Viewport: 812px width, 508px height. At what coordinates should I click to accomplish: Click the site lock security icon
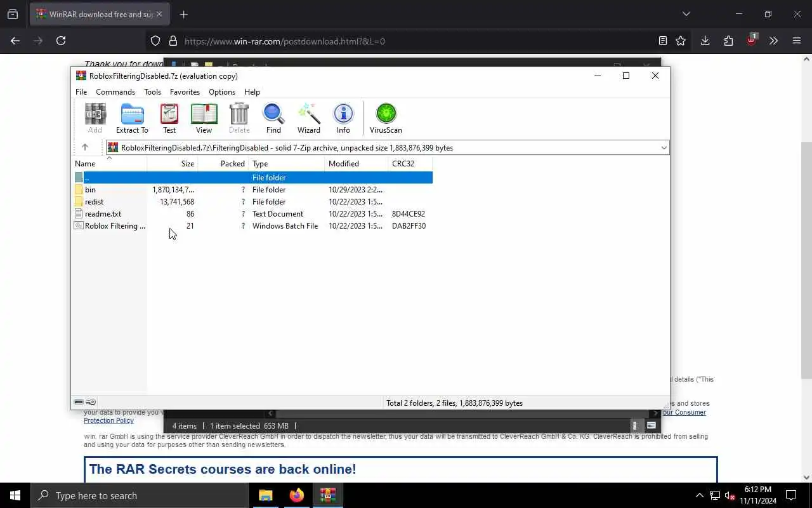(173, 41)
